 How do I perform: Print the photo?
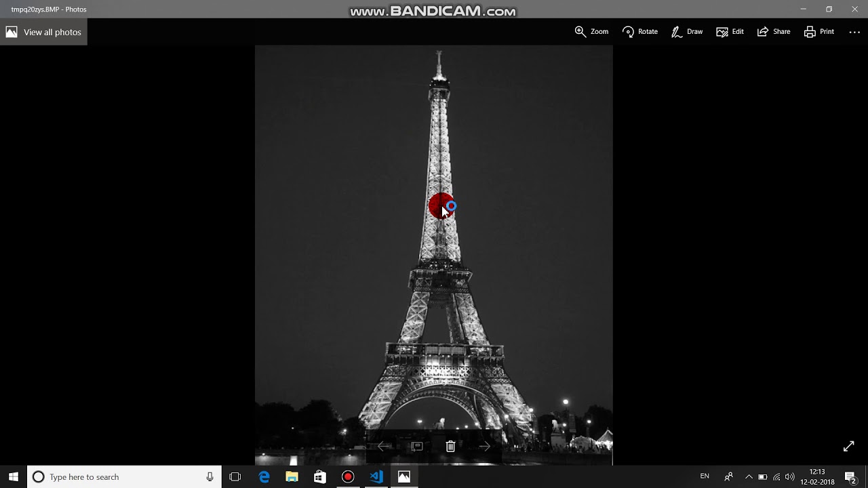point(819,32)
